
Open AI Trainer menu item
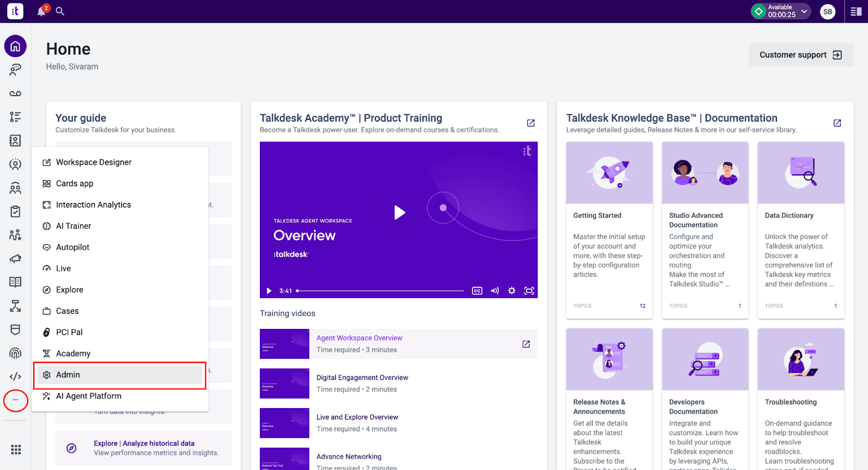[120, 226]
